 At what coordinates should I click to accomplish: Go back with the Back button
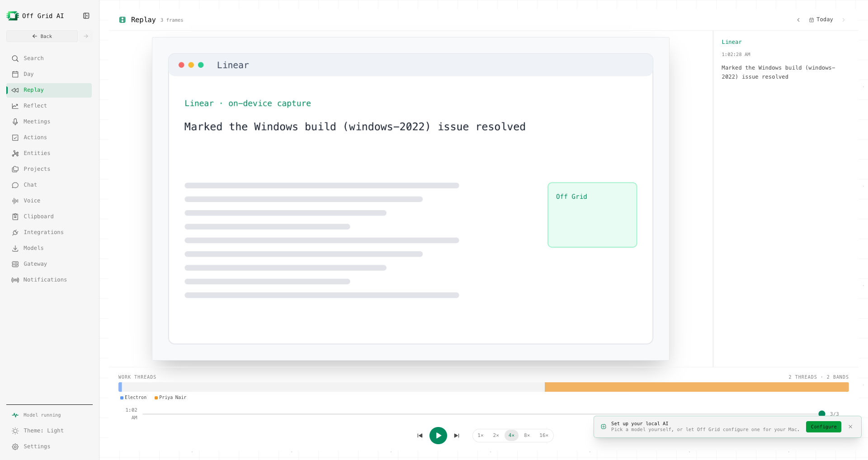click(42, 36)
